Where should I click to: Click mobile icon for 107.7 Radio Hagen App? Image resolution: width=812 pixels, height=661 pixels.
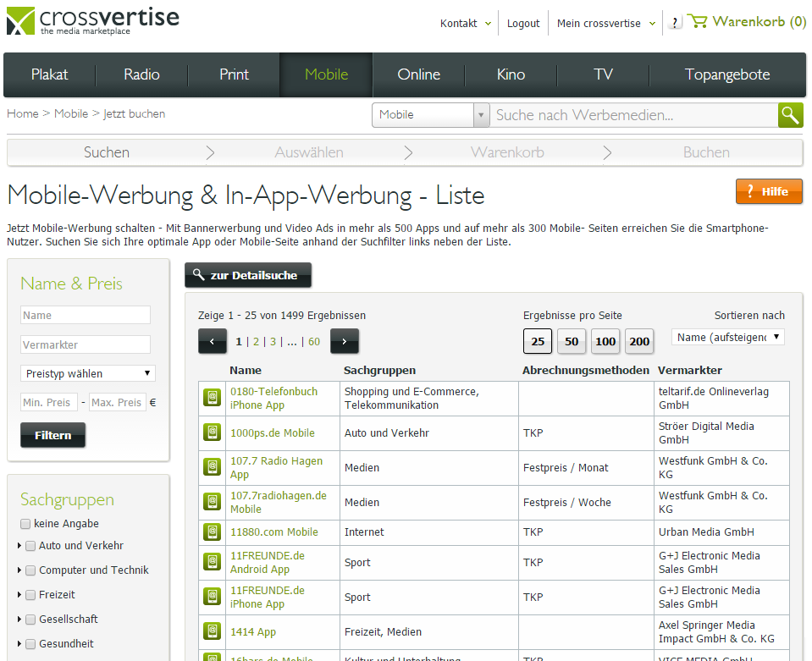[213, 467]
